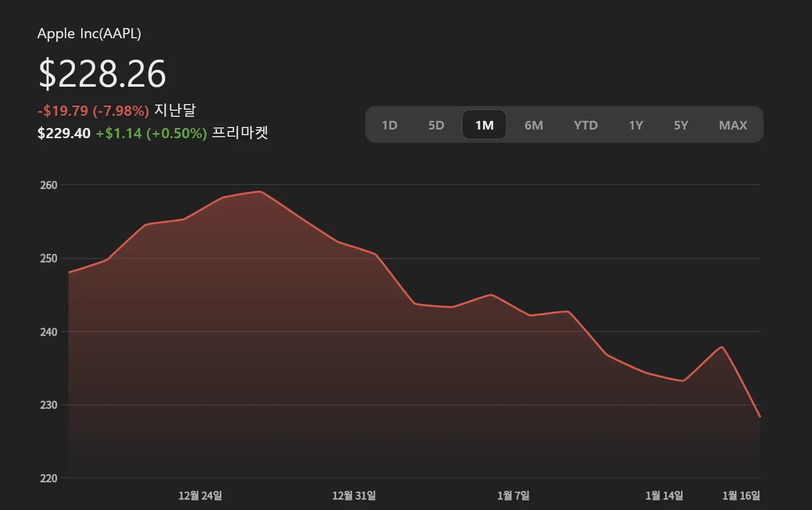Click the 지난달 label
This screenshot has width=812, height=510.
pyautogui.click(x=175, y=110)
